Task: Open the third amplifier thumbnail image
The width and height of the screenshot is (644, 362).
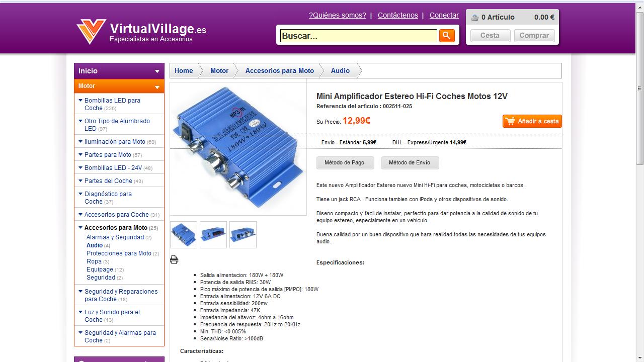Action: pos(243,235)
